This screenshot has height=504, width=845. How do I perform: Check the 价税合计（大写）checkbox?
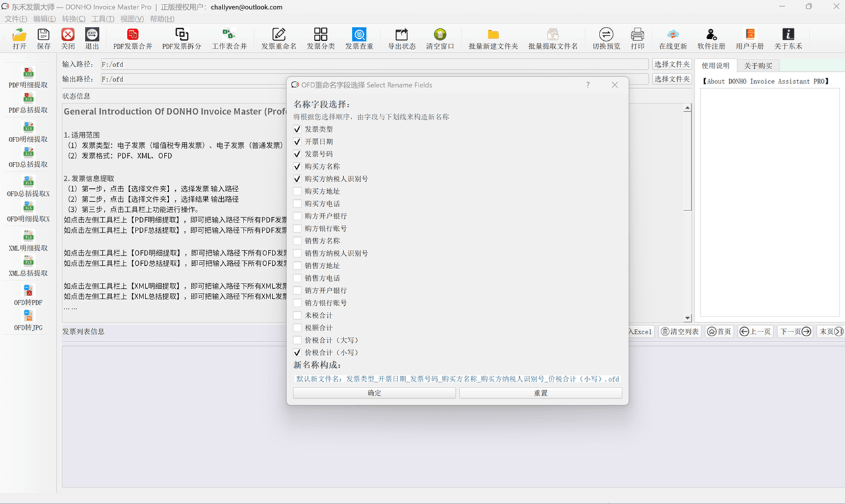point(297,340)
